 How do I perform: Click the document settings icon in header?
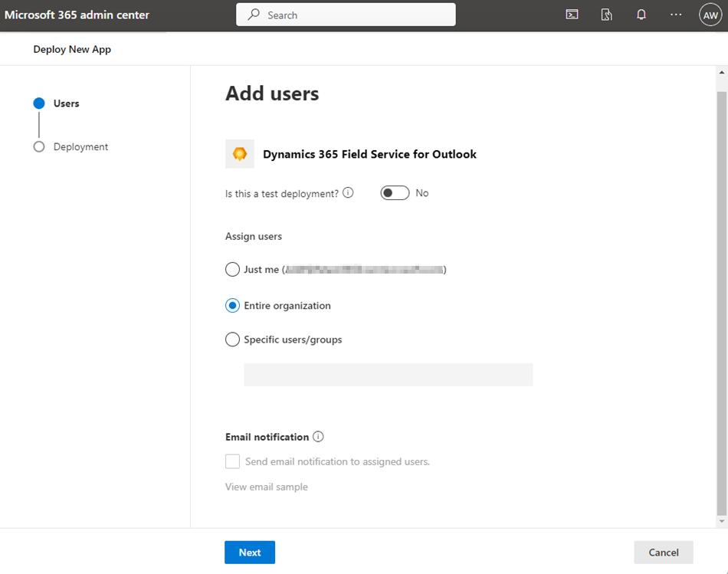(x=607, y=15)
